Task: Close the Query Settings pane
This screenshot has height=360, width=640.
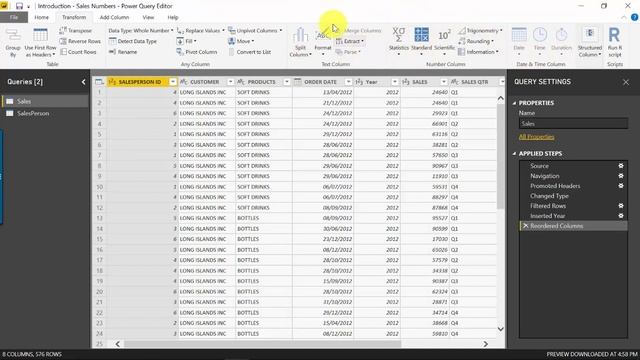Action: pos(626,82)
